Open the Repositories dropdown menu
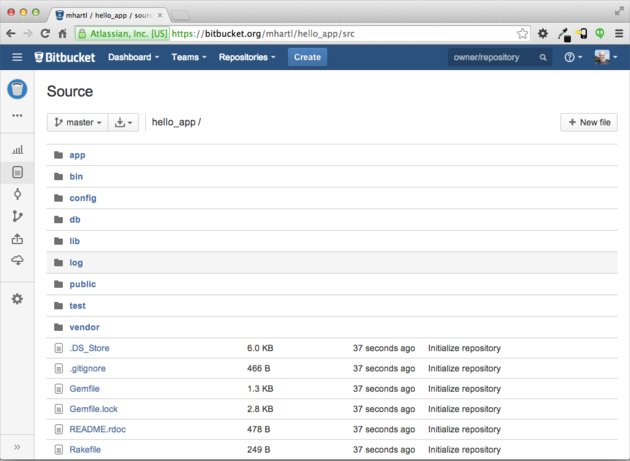Screen dimensions: 630x461 click(247, 57)
